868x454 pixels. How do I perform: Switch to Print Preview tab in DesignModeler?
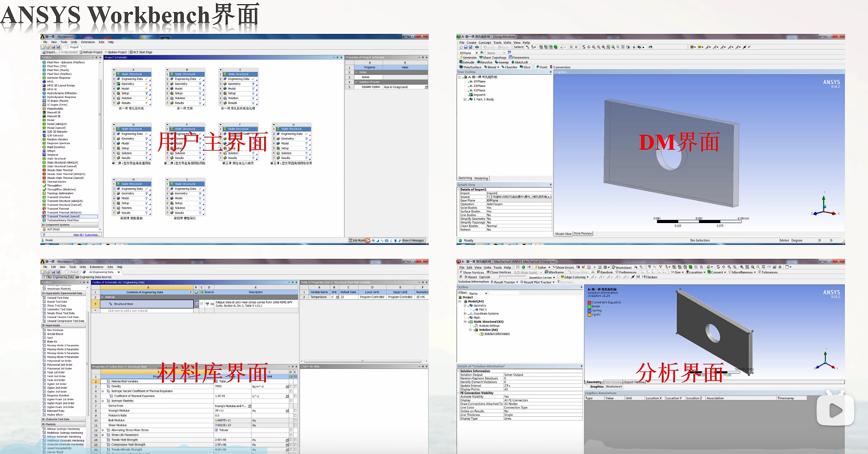click(583, 234)
